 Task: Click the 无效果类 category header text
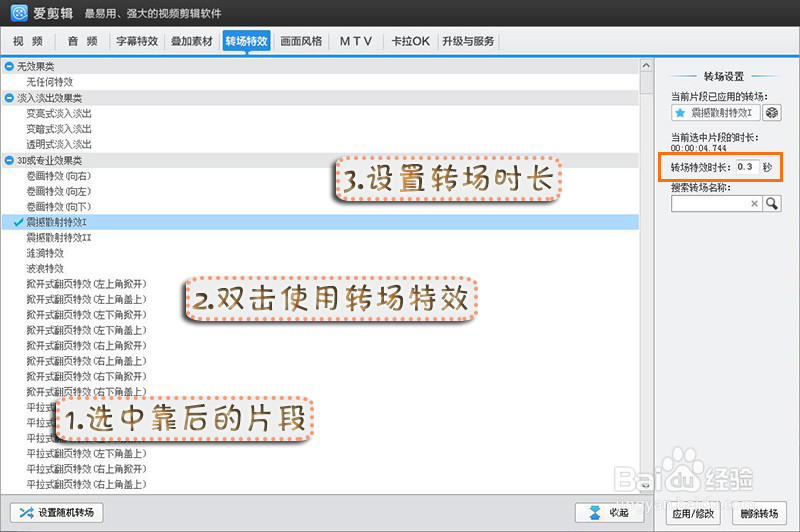(x=35, y=66)
